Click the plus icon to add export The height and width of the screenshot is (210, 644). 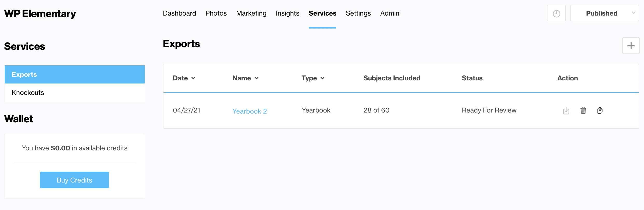(631, 46)
